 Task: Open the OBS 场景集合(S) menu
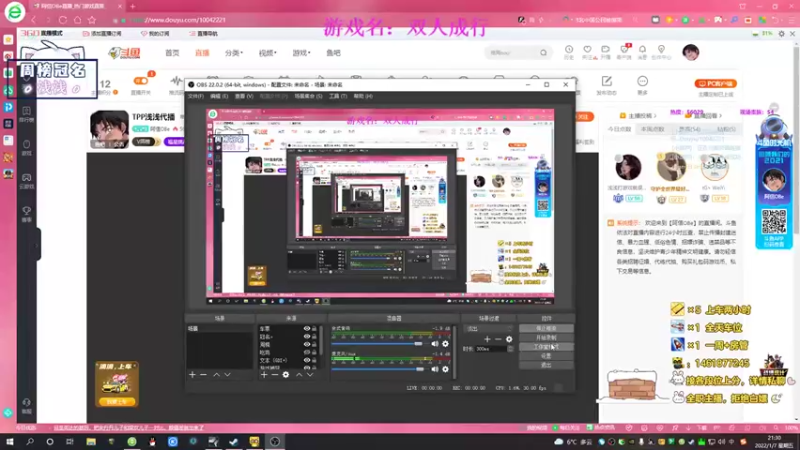click(308, 96)
